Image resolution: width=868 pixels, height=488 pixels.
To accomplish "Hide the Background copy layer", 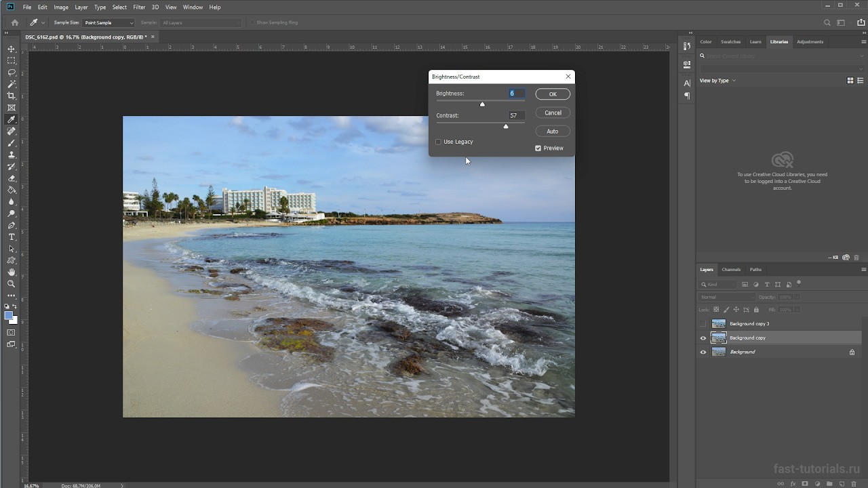I will 703,338.
